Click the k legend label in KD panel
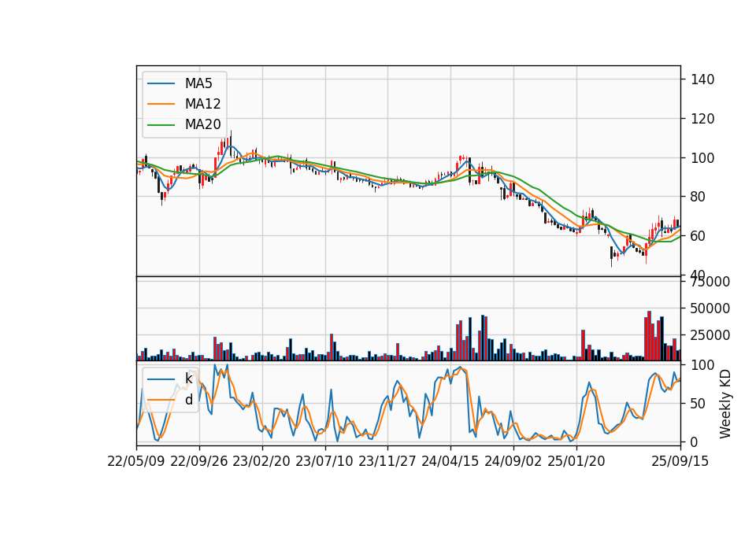756x543 pixels. pos(188,379)
